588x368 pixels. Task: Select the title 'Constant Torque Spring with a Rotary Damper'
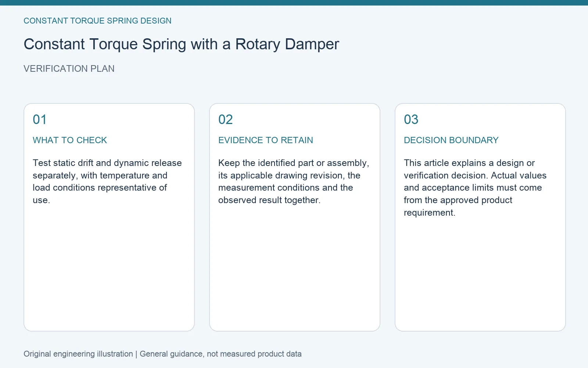coord(181,44)
